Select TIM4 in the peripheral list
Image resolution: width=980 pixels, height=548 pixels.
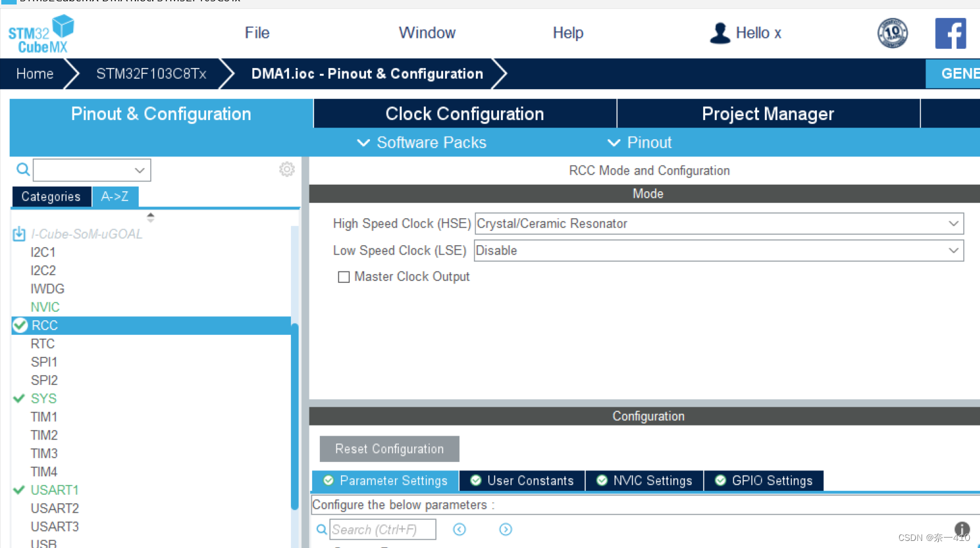44,472
